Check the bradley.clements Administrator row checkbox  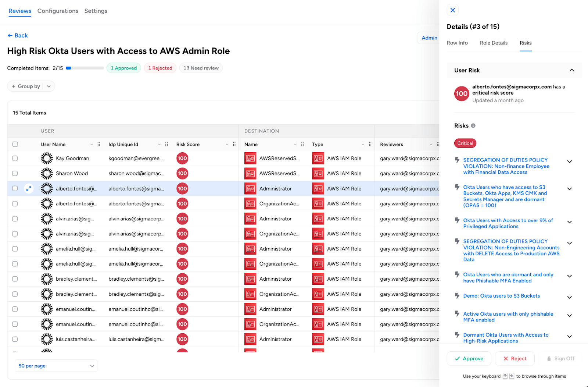(15, 279)
